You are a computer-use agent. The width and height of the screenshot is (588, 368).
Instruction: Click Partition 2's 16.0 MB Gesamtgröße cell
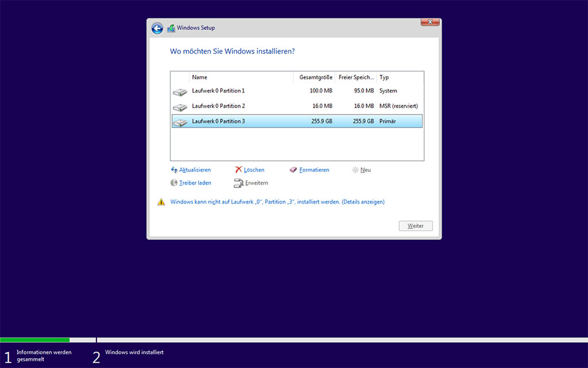(323, 106)
